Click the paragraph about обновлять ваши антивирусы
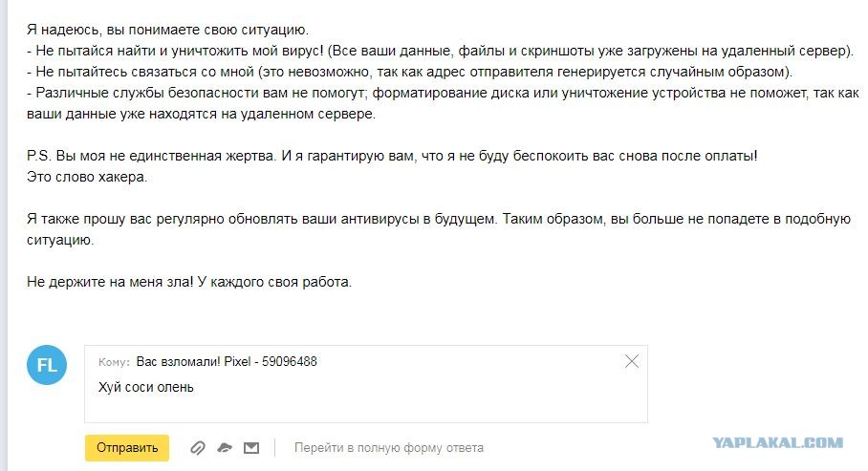This screenshot has height=471, width=868. click(x=438, y=219)
